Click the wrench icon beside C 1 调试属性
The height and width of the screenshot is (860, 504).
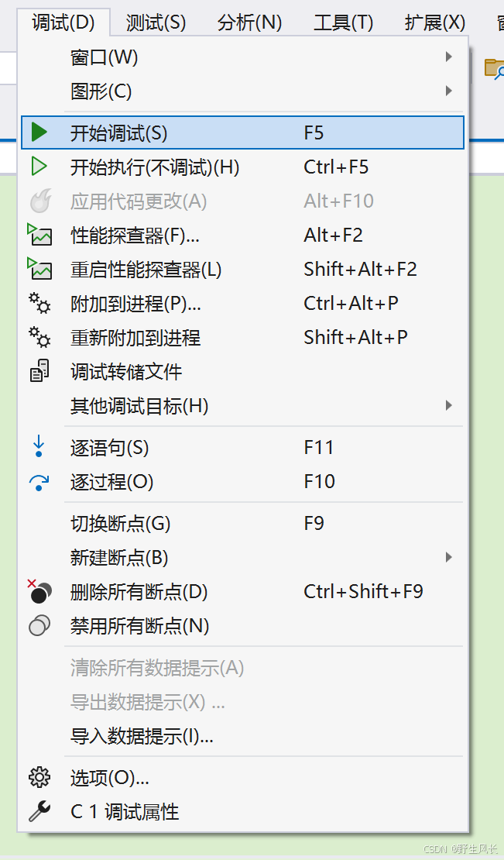[x=39, y=811]
